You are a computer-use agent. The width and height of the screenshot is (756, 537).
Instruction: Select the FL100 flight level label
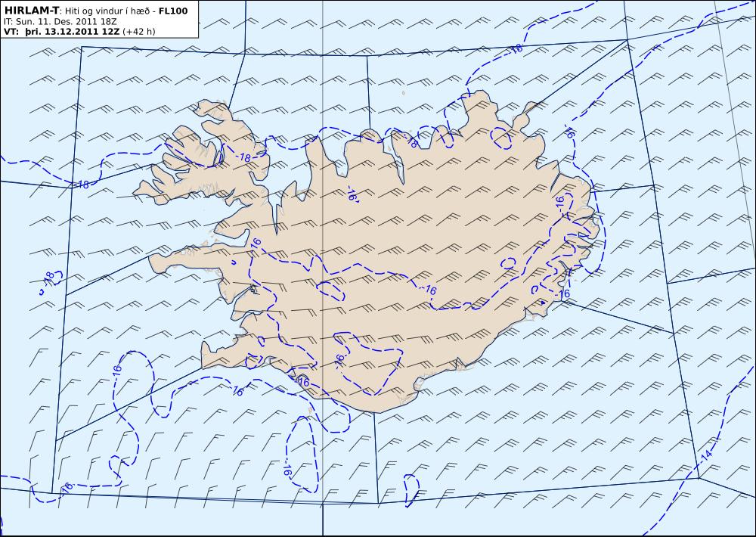coord(173,11)
